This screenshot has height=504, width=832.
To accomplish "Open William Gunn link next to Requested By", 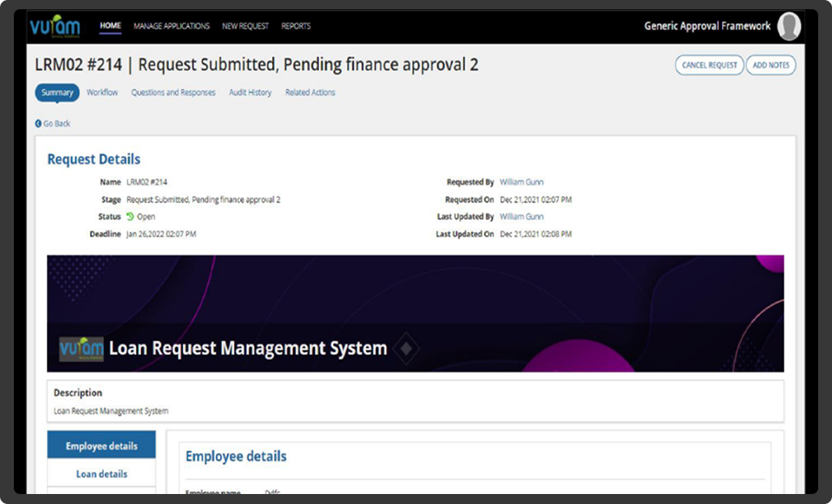I will click(x=521, y=182).
